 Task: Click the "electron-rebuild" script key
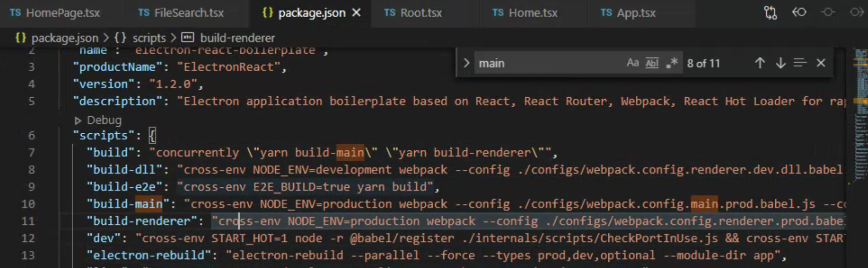[x=149, y=255]
